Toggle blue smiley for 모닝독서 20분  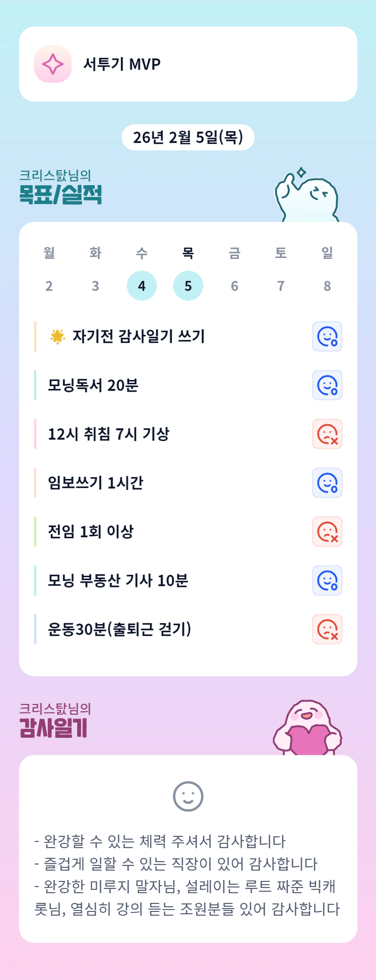[327, 385]
